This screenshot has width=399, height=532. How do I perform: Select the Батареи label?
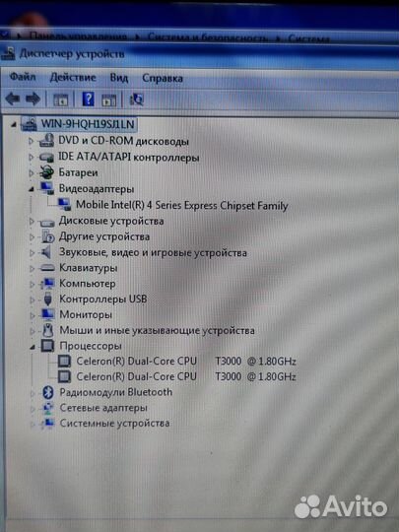click(x=78, y=172)
